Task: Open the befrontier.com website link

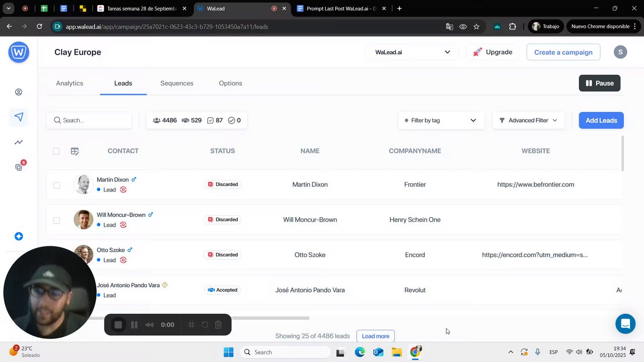Action: click(x=536, y=185)
